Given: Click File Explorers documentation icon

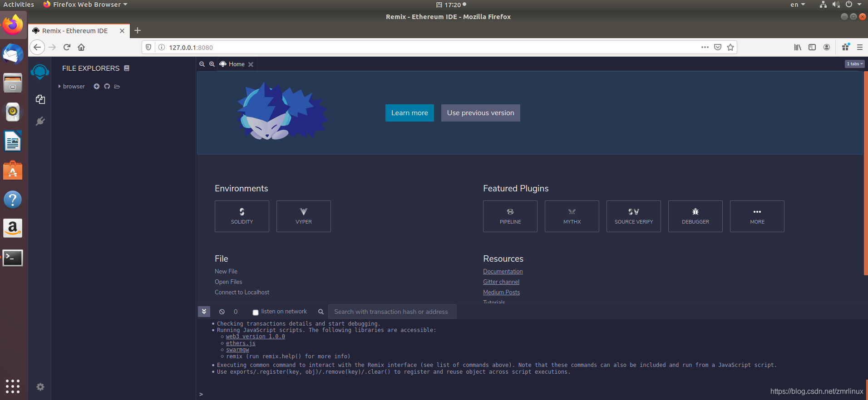Looking at the screenshot, I should pyautogui.click(x=127, y=68).
